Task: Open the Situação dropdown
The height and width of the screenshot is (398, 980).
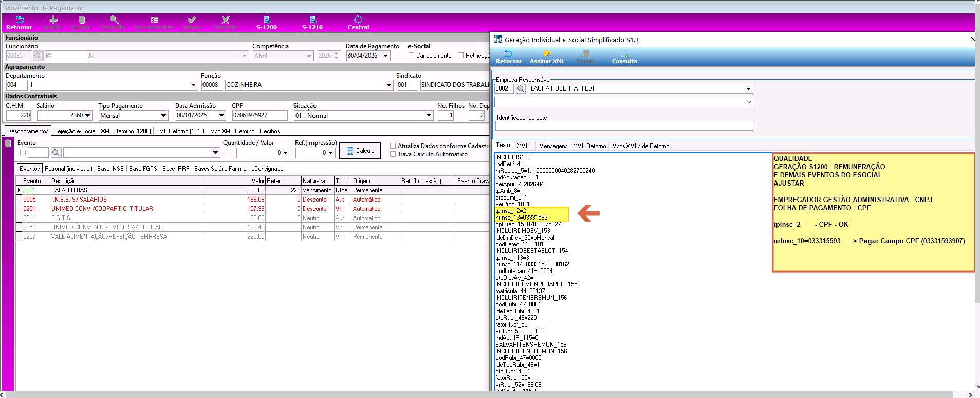Action: [429, 116]
